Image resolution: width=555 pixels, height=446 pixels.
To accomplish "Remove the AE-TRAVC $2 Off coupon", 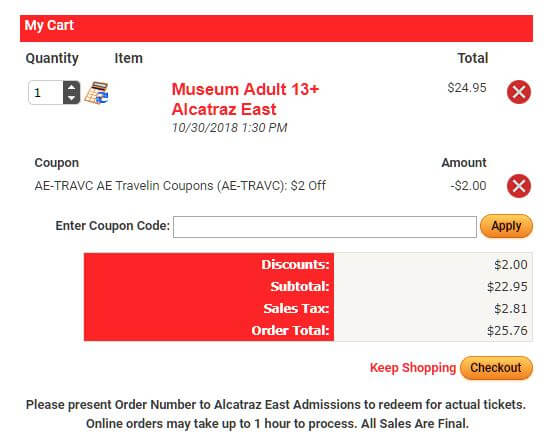I will coord(519,186).
